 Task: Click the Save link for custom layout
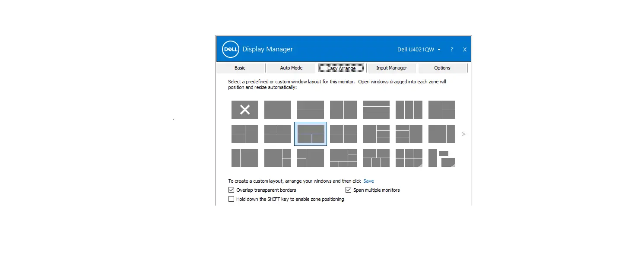coord(368,181)
